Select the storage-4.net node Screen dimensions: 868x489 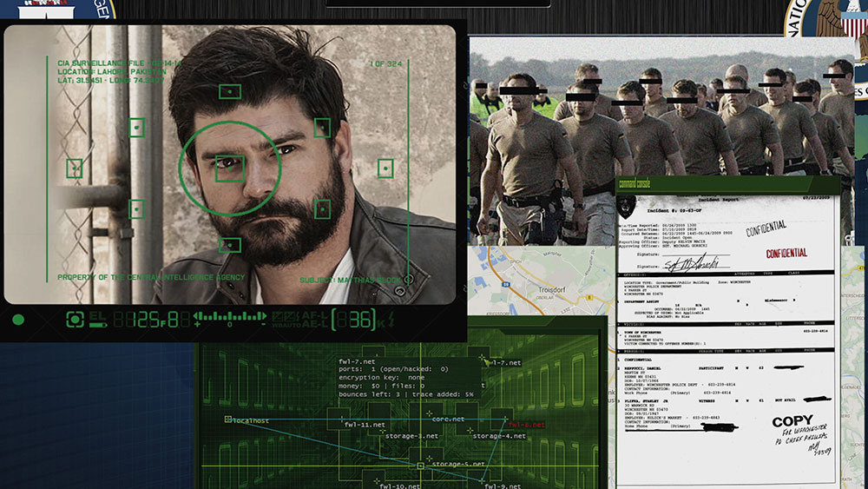tap(499, 436)
